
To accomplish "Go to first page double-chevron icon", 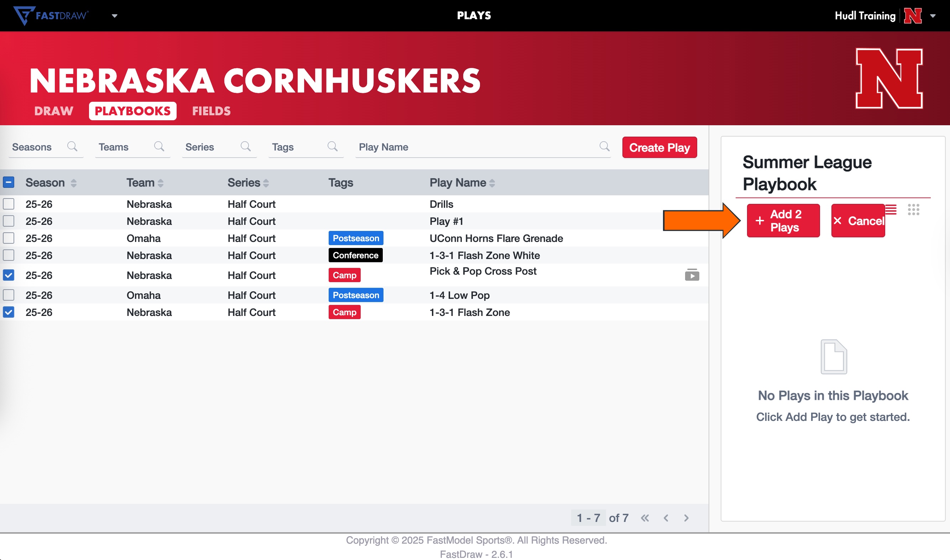I will [645, 518].
